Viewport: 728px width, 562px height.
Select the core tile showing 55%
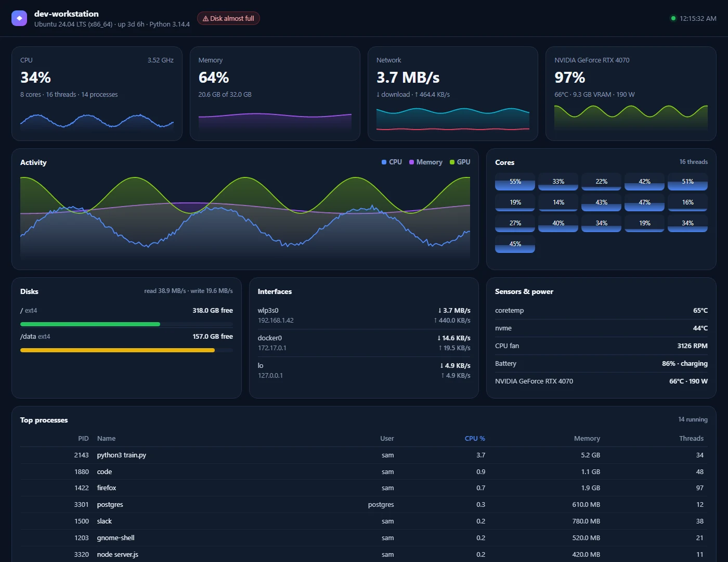point(515,182)
